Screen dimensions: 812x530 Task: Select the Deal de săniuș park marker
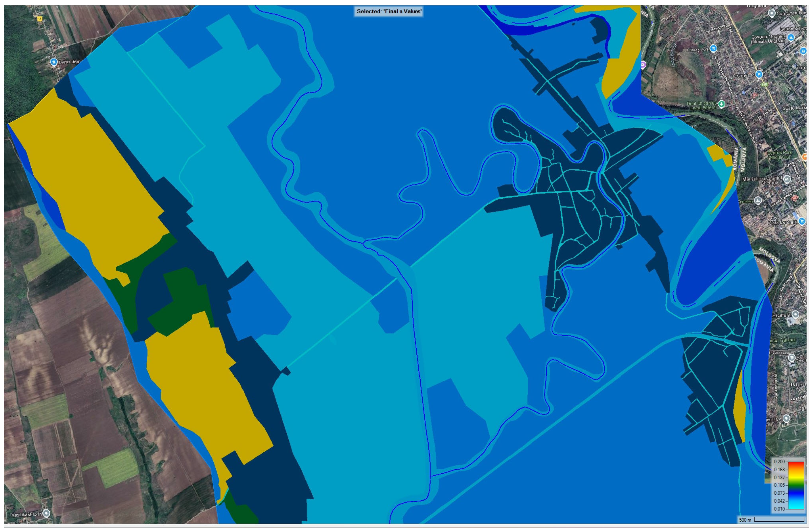[x=721, y=104]
